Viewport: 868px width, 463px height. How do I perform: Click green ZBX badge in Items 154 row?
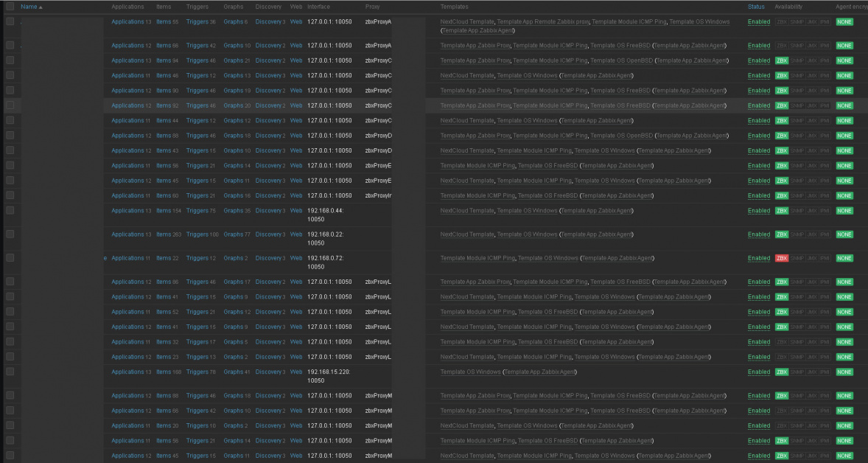pos(782,210)
